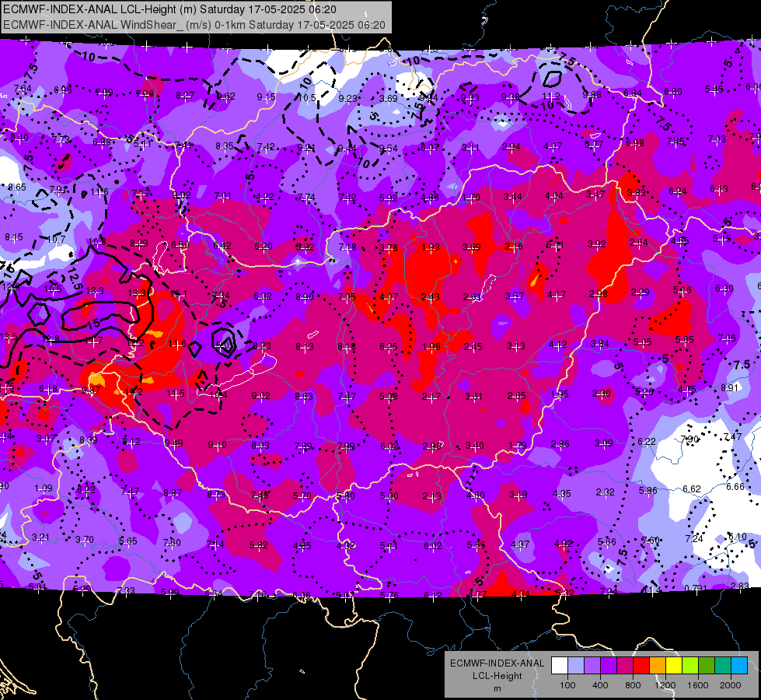Select the red legend color swatch
Image resolution: width=761 pixels, height=700 pixels.
coord(641,666)
